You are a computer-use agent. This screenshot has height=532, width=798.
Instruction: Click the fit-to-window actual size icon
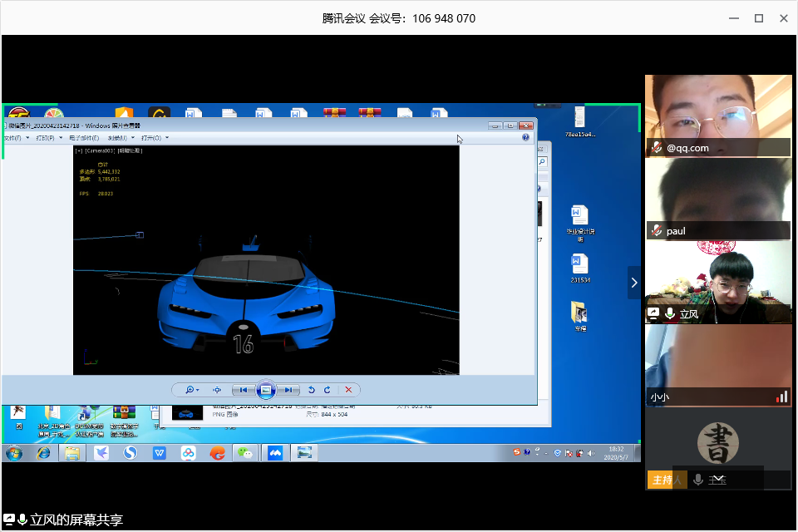click(217, 389)
